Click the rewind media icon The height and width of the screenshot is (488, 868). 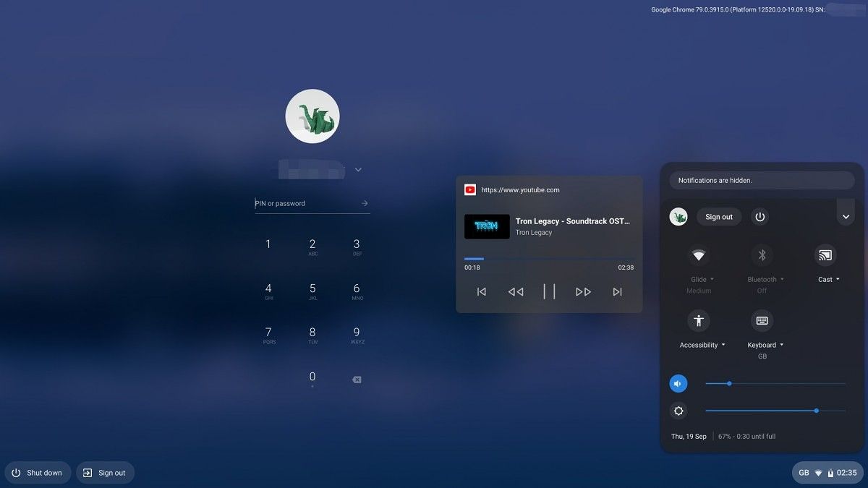516,291
